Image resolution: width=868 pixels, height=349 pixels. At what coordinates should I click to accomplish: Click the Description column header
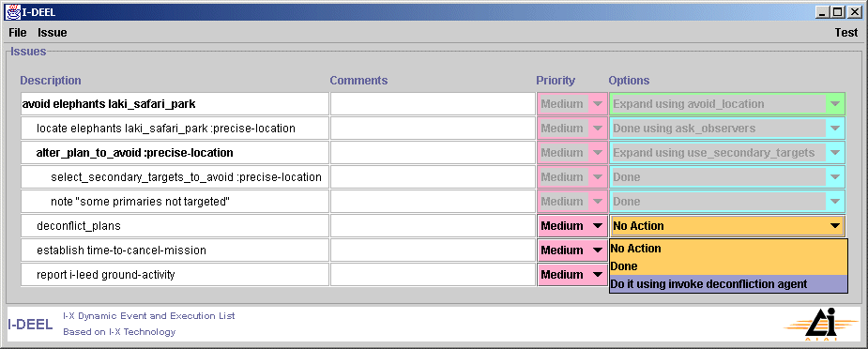coord(51,80)
